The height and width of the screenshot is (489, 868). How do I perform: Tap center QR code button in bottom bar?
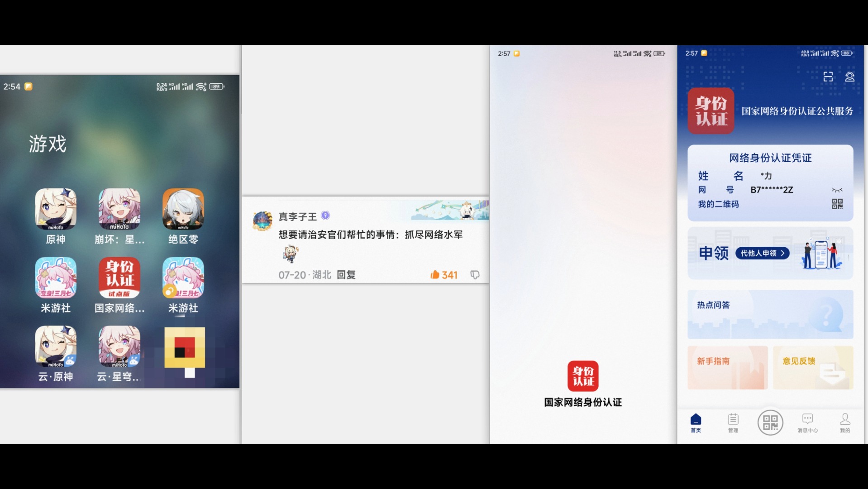[x=770, y=422]
